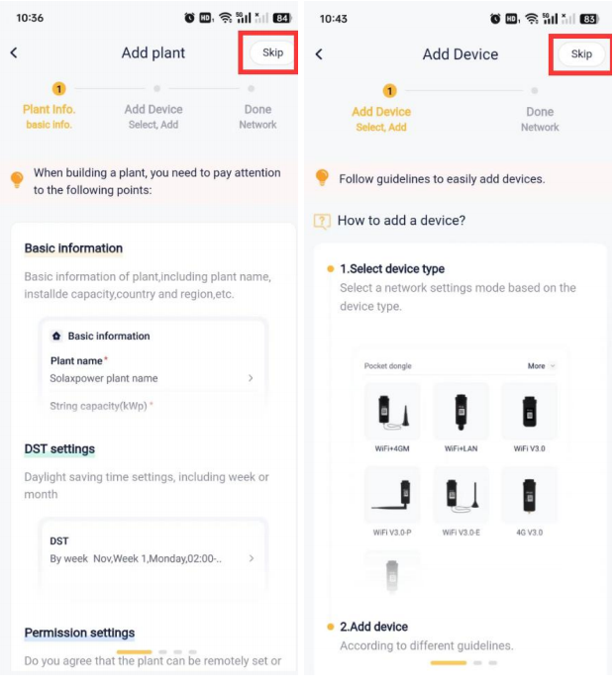Pick the WiFi V3.0-P dongle icon
The height and width of the screenshot is (687, 616).
392,495
